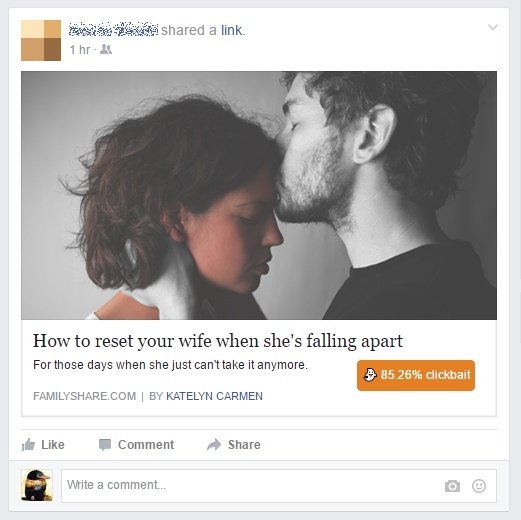Open article headline "How to reset your wife"
Image resolution: width=521 pixels, height=520 pixels.
point(218,341)
